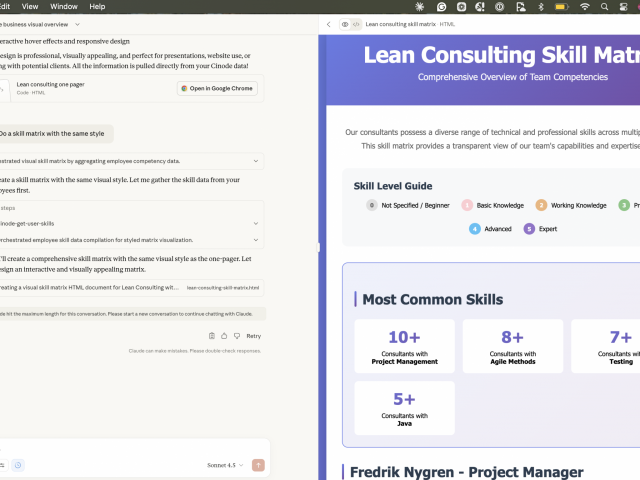Viewport: 640px width, 480px height.
Task: Copy the response with the clipboard icon
Action: point(212,336)
